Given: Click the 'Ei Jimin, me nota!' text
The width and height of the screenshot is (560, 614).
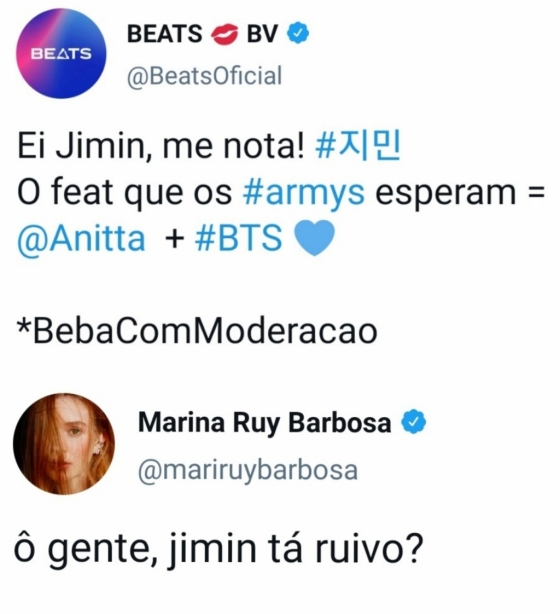Looking at the screenshot, I should (161, 147).
